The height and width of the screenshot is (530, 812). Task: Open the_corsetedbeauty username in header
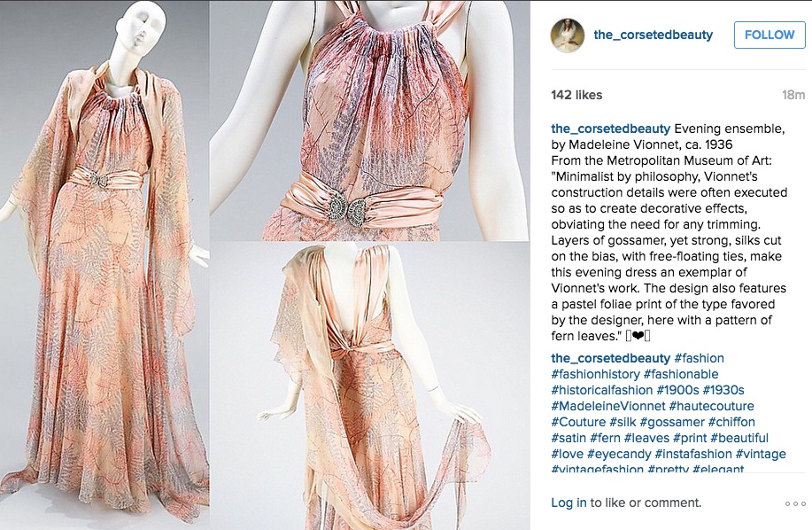click(653, 35)
